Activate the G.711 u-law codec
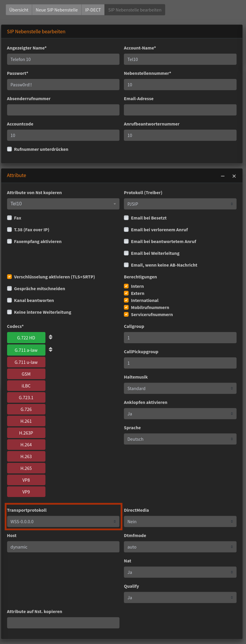This screenshot has width=246, height=644. (x=26, y=362)
